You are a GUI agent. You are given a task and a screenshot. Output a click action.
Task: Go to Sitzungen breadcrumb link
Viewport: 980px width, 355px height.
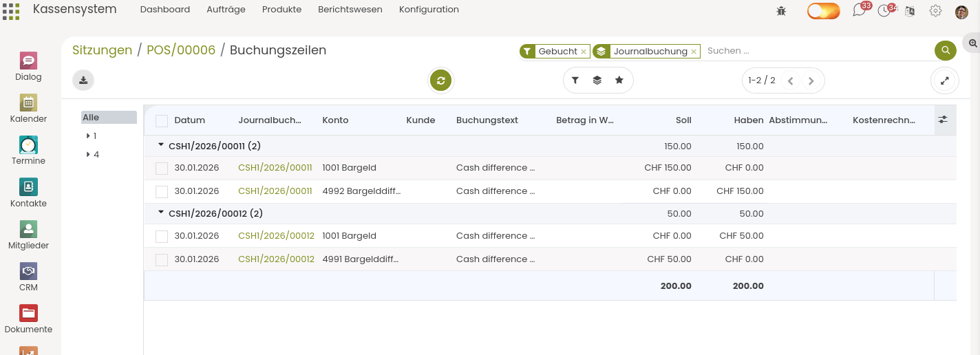[102, 50]
